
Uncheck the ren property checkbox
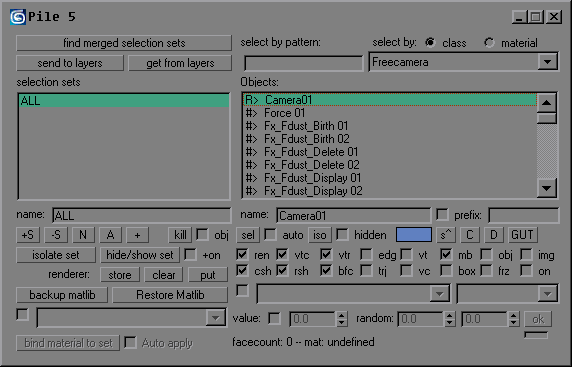pos(242,254)
